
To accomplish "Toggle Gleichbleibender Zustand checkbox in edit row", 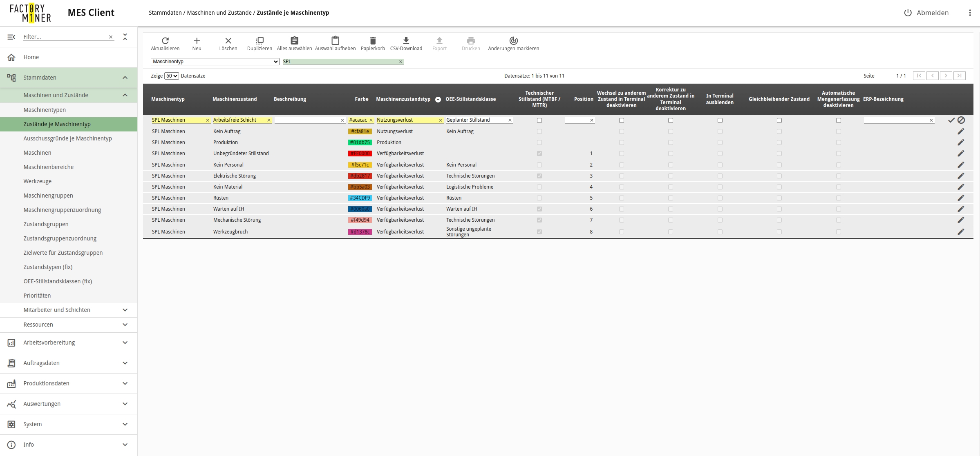I will (779, 120).
